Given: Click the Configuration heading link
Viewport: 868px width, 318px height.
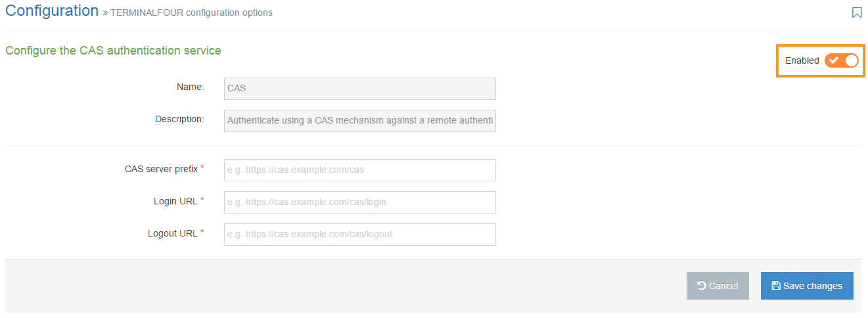Looking at the screenshot, I should click(52, 11).
